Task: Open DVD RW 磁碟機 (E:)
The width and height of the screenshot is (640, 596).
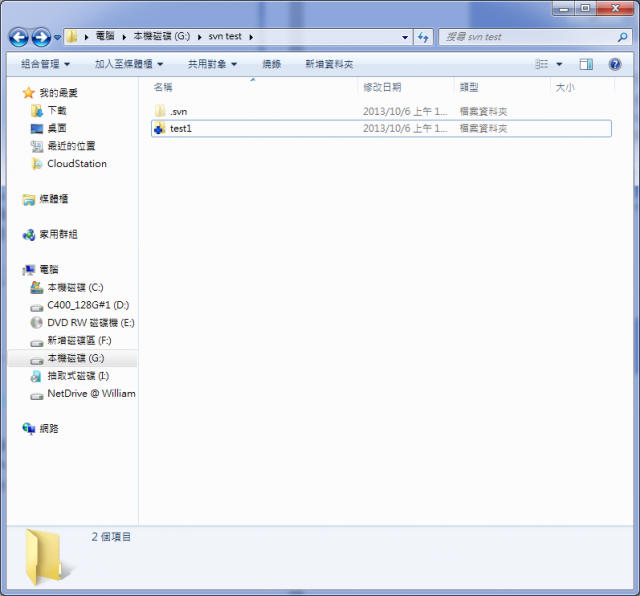Action: pyautogui.click(x=91, y=322)
